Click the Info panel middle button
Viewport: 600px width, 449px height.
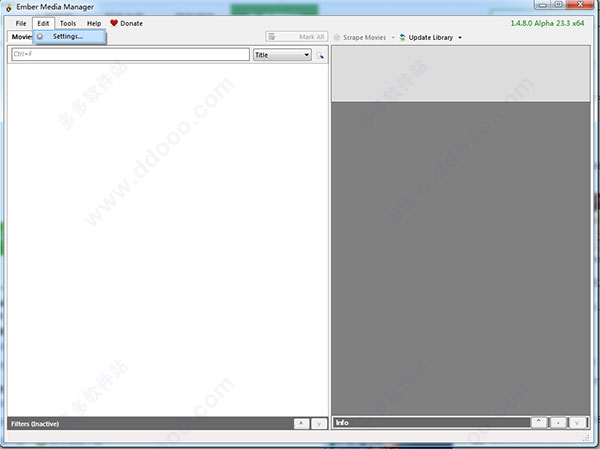point(558,423)
